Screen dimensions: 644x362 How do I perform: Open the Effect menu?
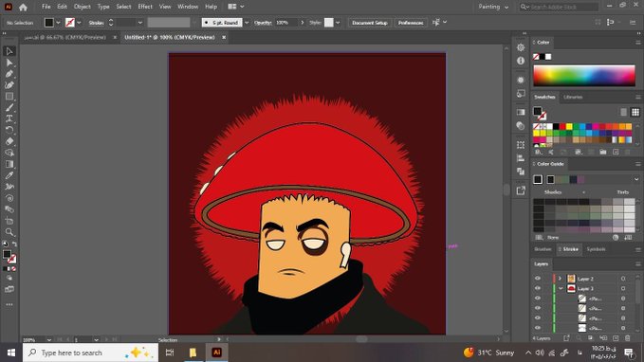click(x=144, y=7)
